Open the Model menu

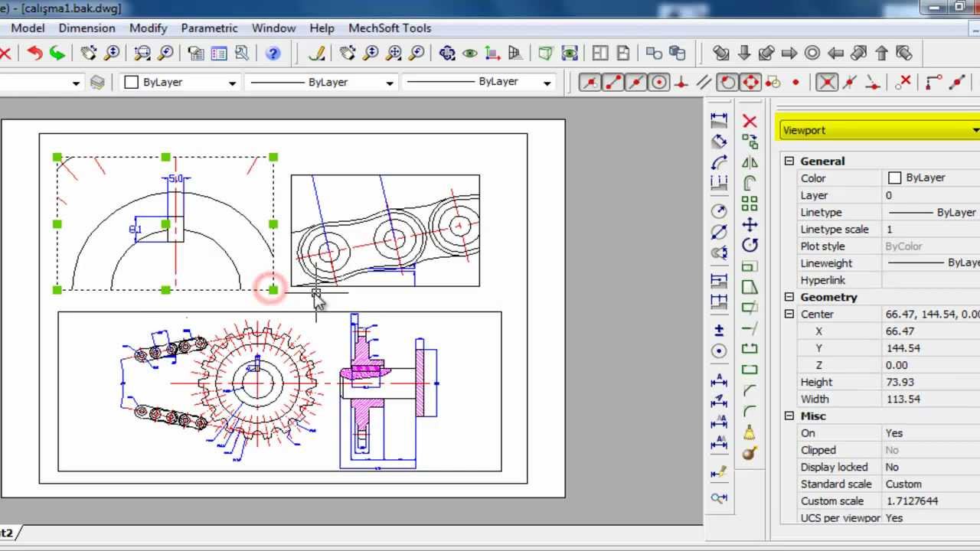pyautogui.click(x=28, y=28)
